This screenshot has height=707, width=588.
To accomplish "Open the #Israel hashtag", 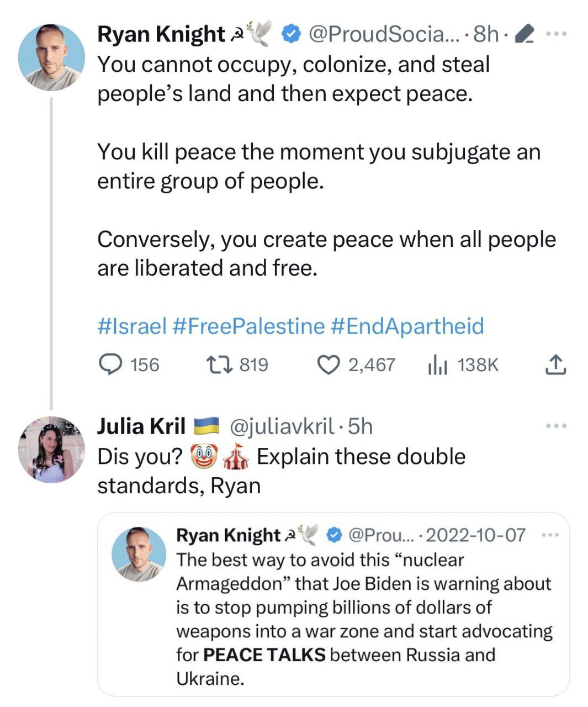I will 132,326.
